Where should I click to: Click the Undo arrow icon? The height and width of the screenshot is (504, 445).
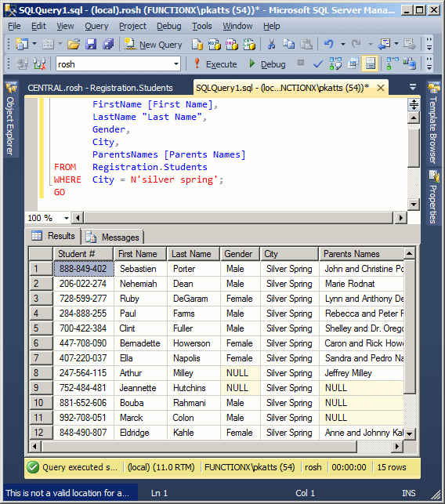point(329,44)
